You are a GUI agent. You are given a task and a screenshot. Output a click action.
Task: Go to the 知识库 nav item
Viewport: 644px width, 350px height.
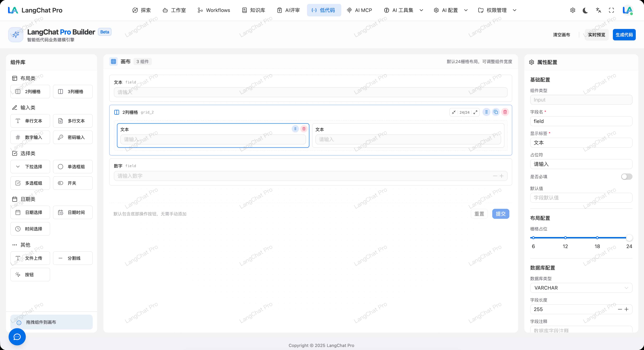(253, 10)
